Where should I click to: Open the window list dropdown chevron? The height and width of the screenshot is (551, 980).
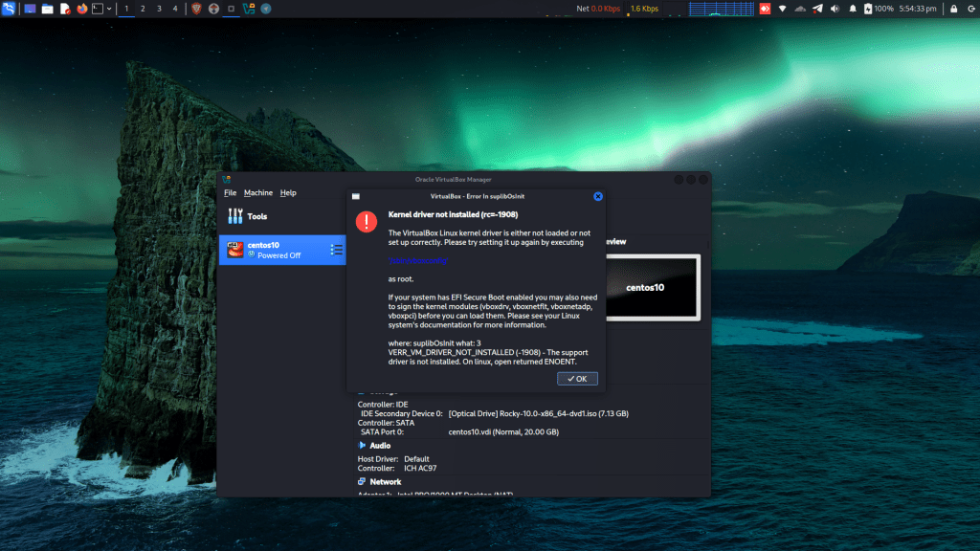coord(107,8)
